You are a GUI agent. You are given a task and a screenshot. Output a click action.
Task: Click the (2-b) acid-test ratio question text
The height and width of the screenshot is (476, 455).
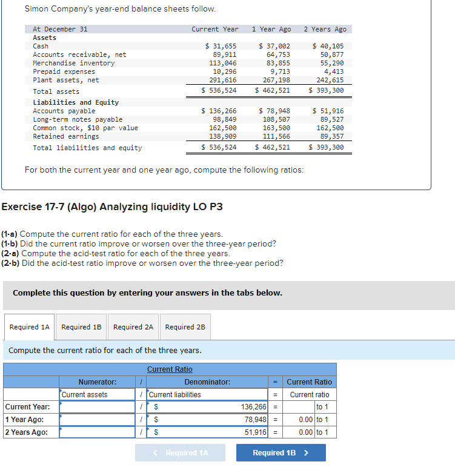(x=142, y=263)
